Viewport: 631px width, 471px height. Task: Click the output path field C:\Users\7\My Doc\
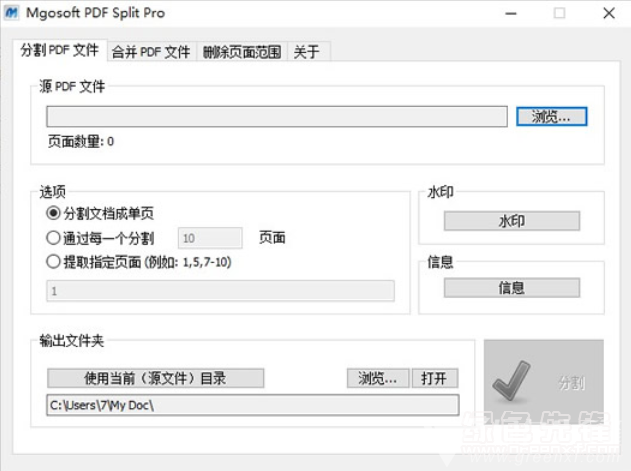click(x=253, y=405)
